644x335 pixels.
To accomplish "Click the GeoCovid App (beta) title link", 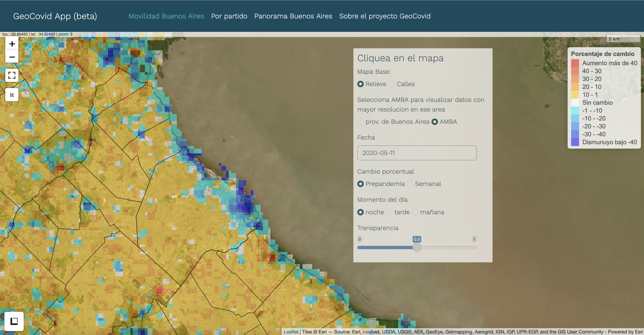I will click(55, 16).
